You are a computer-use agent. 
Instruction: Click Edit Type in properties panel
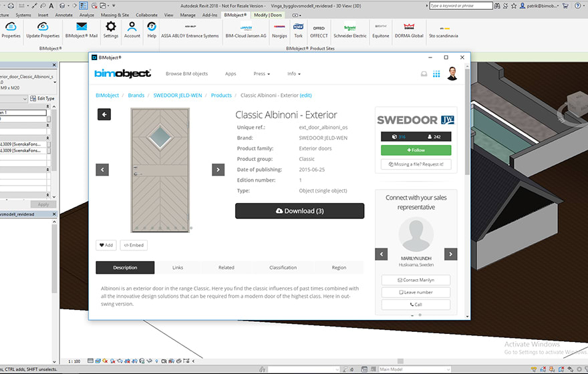pyautogui.click(x=43, y=99)
